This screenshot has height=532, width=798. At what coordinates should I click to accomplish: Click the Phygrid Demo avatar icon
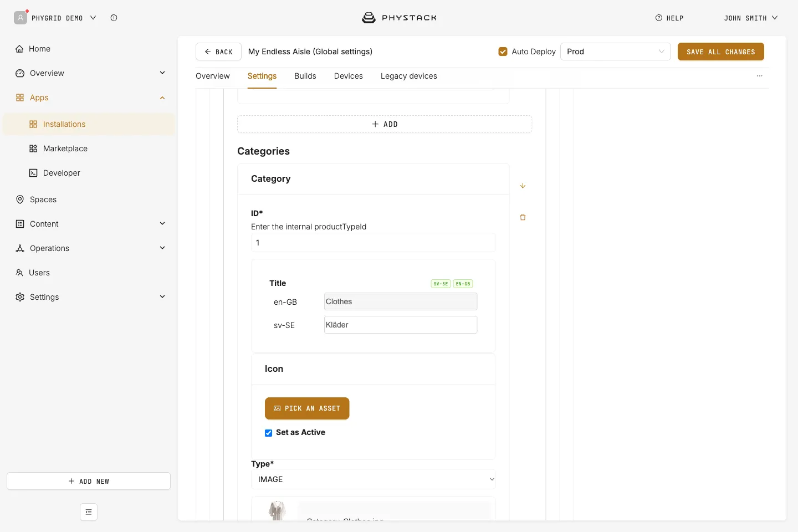pyautogui.click(x=21, y=18)
